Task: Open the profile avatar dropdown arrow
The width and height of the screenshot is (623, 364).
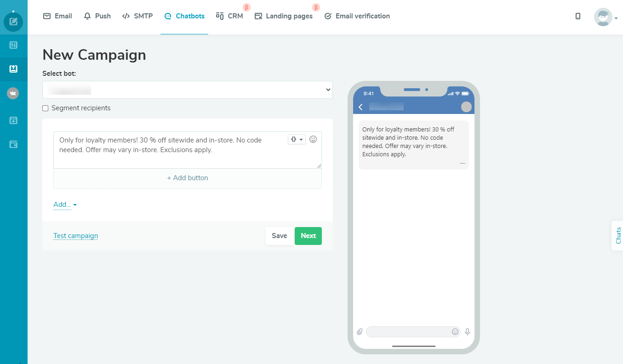Action: point(617,18)
